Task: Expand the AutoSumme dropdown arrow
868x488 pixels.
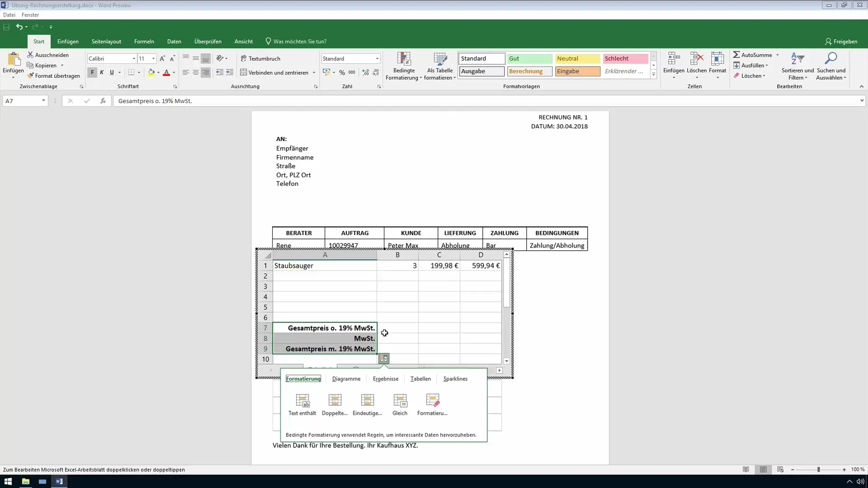Action: (778, 55)
